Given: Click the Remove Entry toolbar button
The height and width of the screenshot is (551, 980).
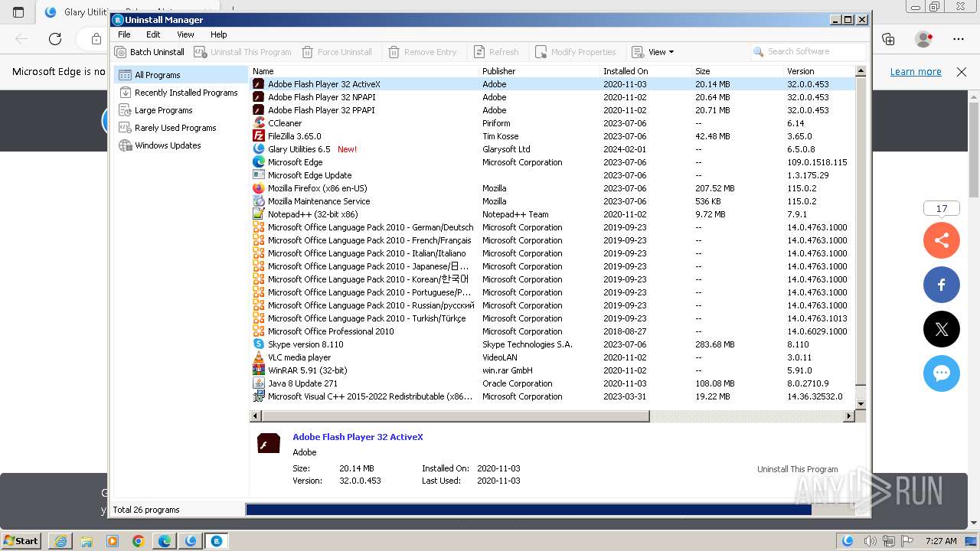Looking at the screenshot, I should pyautogui.click(x=423, y=52).
